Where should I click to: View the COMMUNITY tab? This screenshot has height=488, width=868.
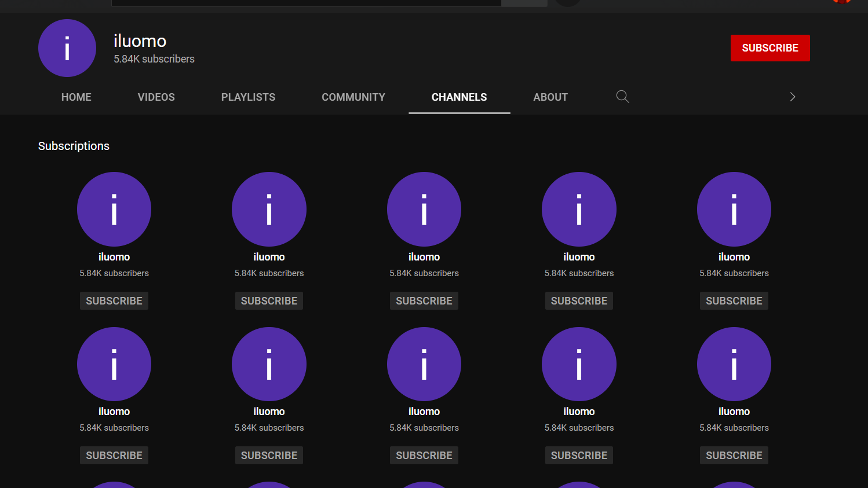pyautogui.click(x=353, y=97)
